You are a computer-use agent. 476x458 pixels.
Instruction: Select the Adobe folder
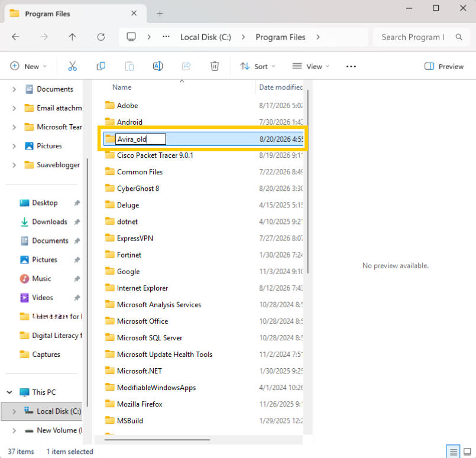coord(127,106)
